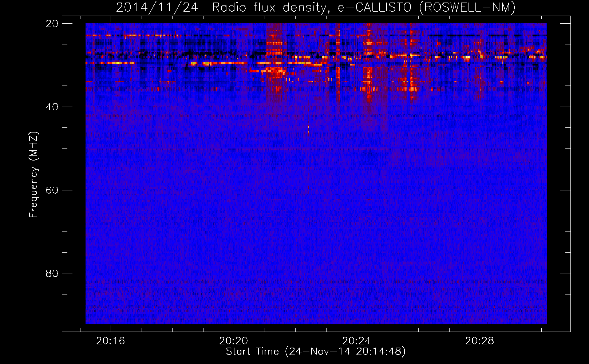Viewport: 589px width, 364px height.
Task: Click the 20:20 time tick label
Action: coord(233,341)
